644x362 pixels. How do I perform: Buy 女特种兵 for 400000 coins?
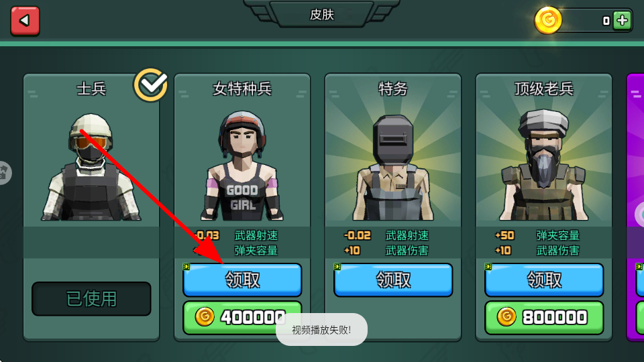(242, 317)
